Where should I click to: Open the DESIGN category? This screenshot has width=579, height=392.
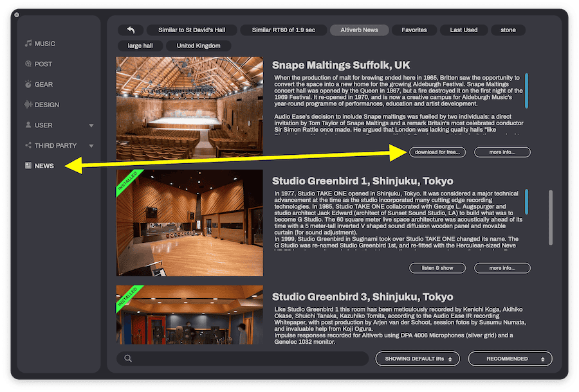(46, 105)
